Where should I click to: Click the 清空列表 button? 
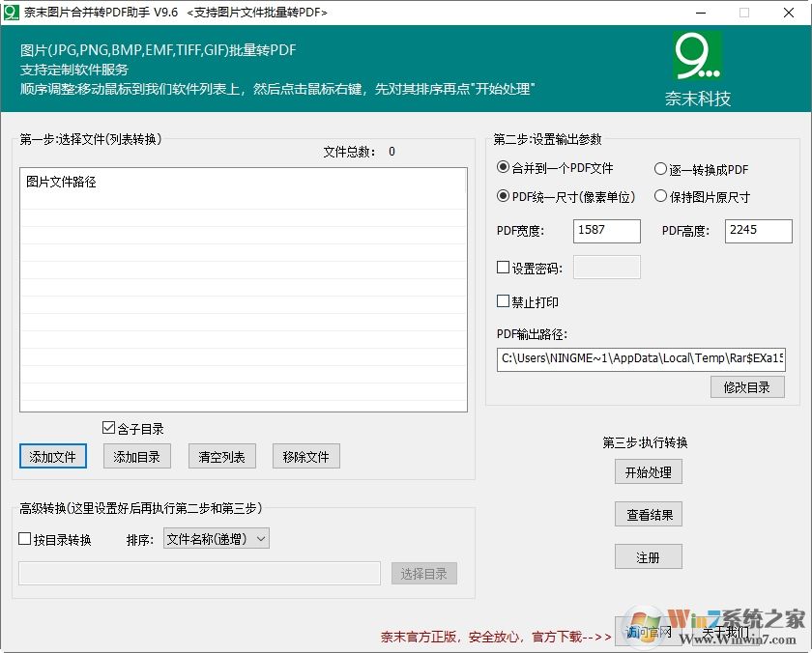[221, 457]
